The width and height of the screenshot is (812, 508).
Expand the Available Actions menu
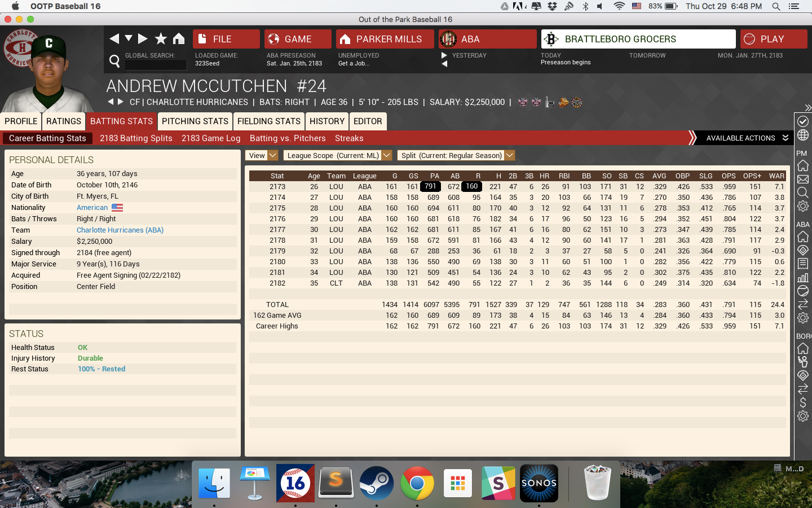[x=747, y=138]
